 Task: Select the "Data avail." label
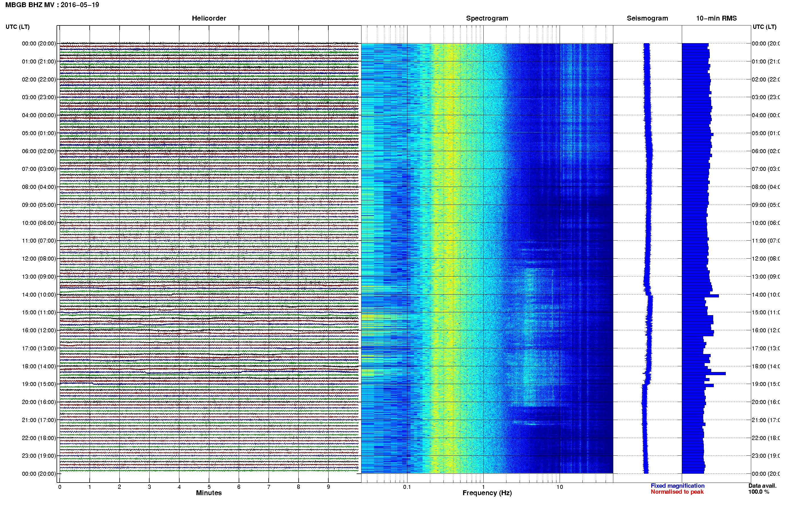pos(762,486)
